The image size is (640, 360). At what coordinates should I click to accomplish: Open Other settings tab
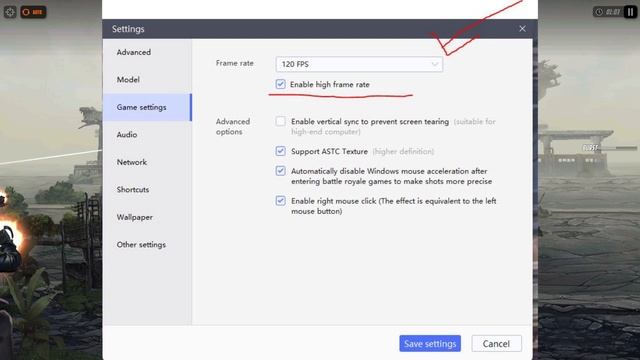coord(147,244)
